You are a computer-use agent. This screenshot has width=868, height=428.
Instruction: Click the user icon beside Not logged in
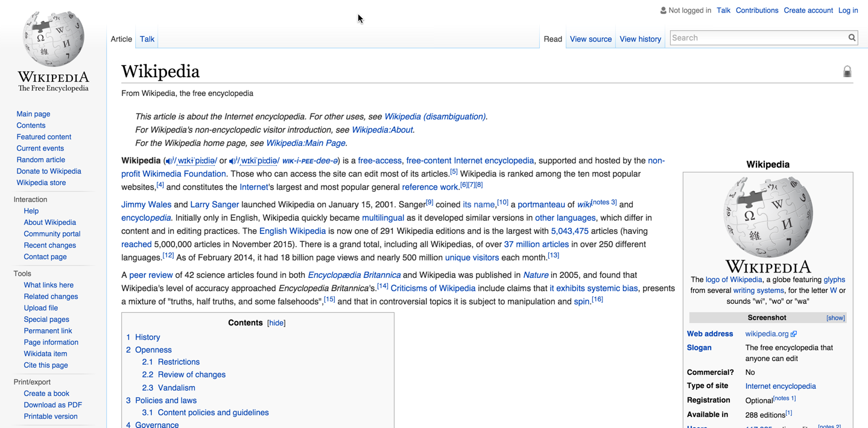click(664, 10)
